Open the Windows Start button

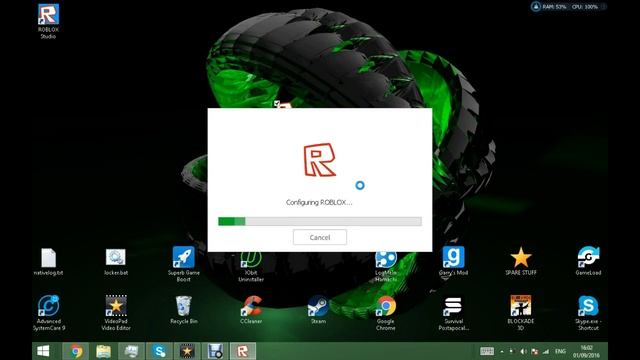[x=43, y=351]
